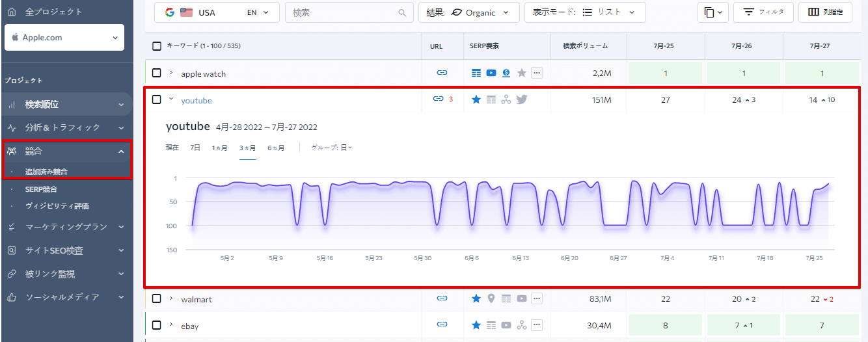This screenshot has width=868, height=342.
Task: Click the 検索 keyword search field
Action: (x=349, y=12)
